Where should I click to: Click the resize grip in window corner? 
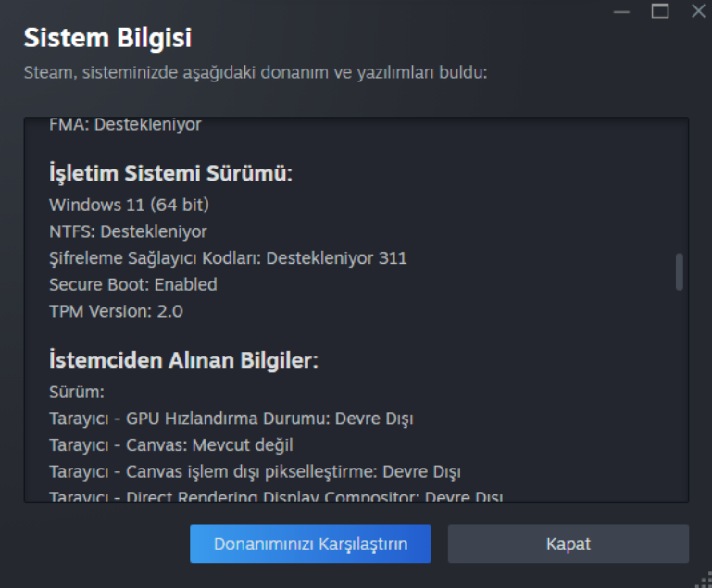[705, 580]
